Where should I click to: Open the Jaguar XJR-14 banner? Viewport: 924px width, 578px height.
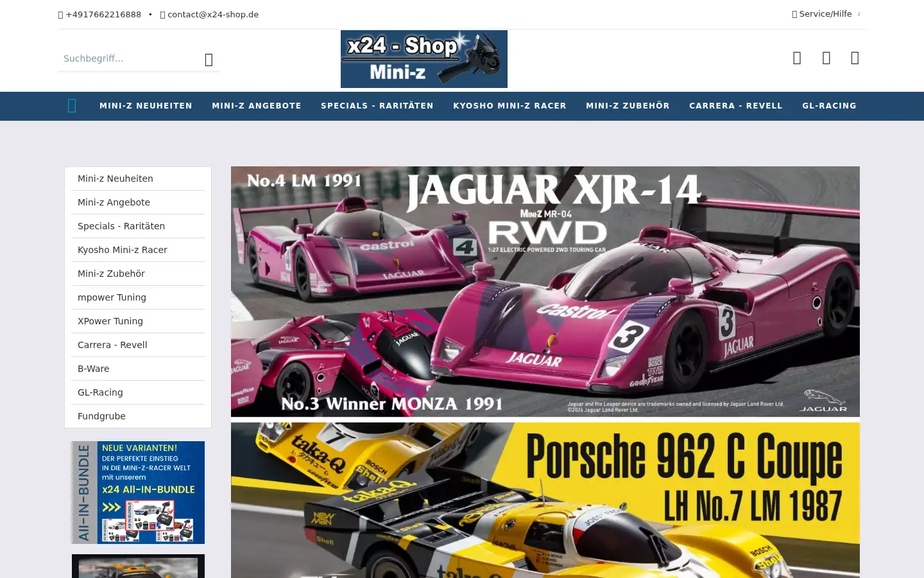point(545,292)
